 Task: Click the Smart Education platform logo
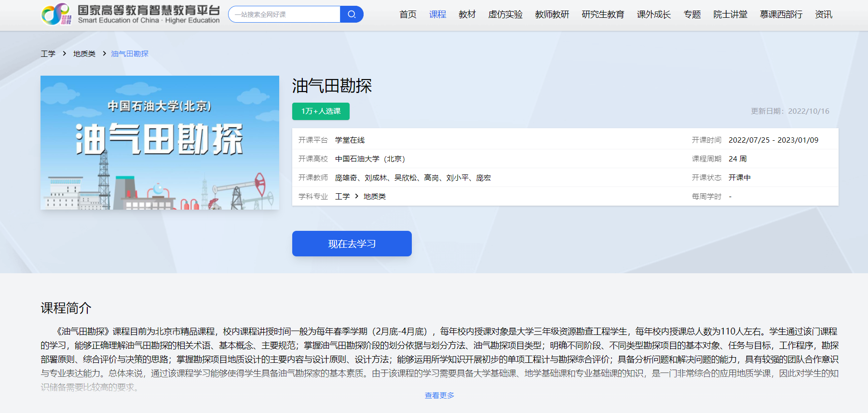point(130,14)
